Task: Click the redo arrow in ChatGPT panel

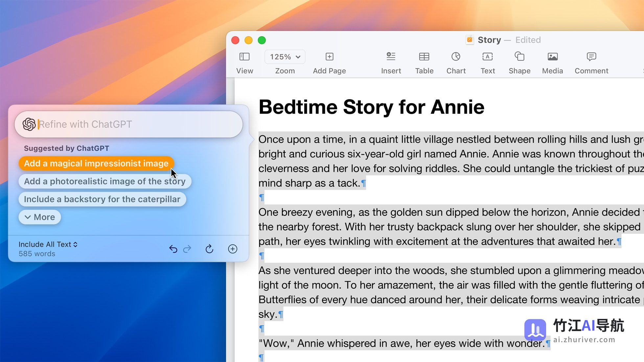Action: click(187, 249)
